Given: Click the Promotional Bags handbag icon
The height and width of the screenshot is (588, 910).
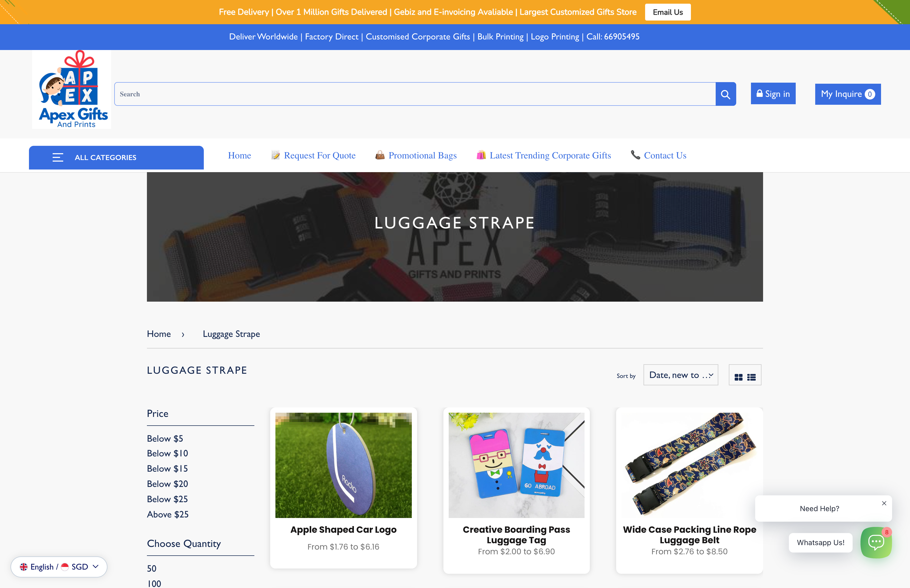Looking at the screenshot, I should [x=380, y=155].
